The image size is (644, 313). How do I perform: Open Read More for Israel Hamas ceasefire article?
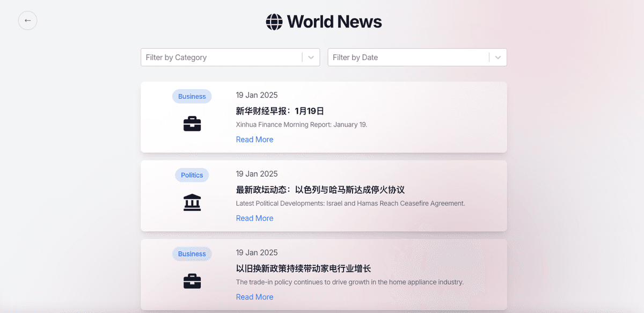pyautogui.click(x=254, y=219)
